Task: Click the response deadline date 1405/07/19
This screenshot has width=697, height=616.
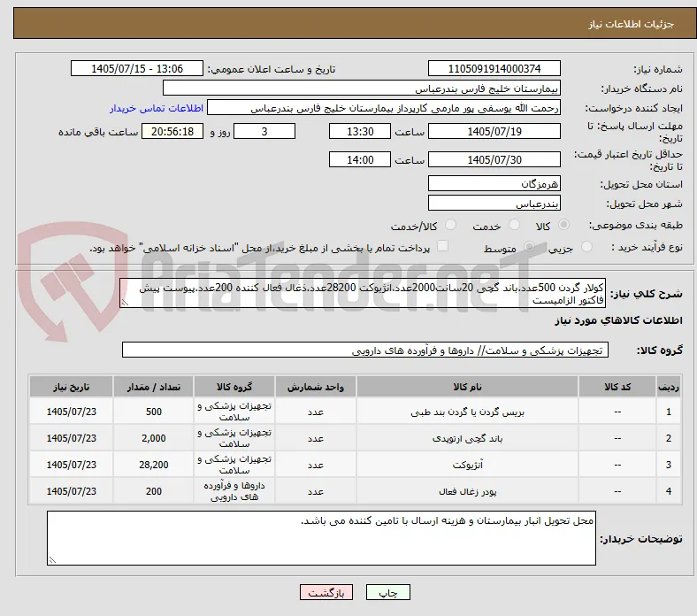Action: point(494,132)
